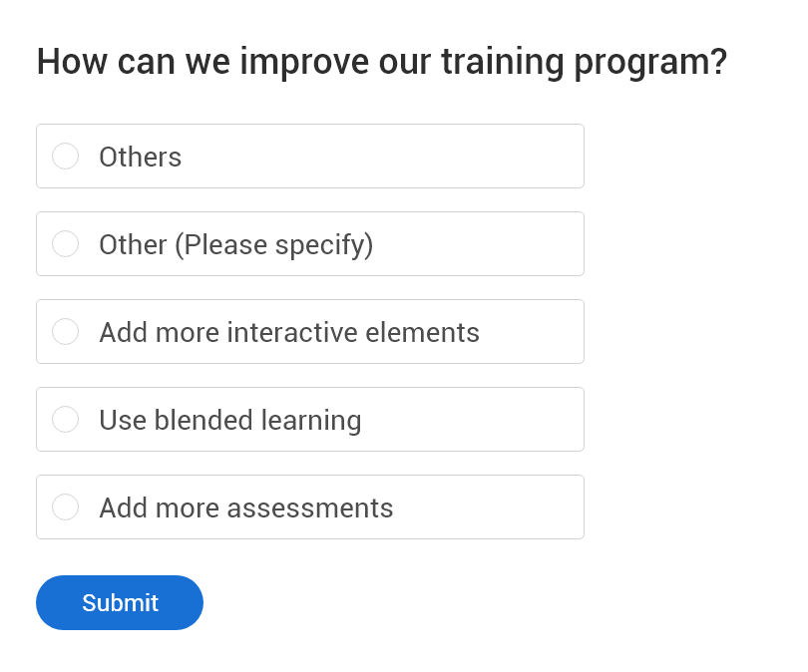Mark the "Add more assessments" radio circle

point(65,507)
